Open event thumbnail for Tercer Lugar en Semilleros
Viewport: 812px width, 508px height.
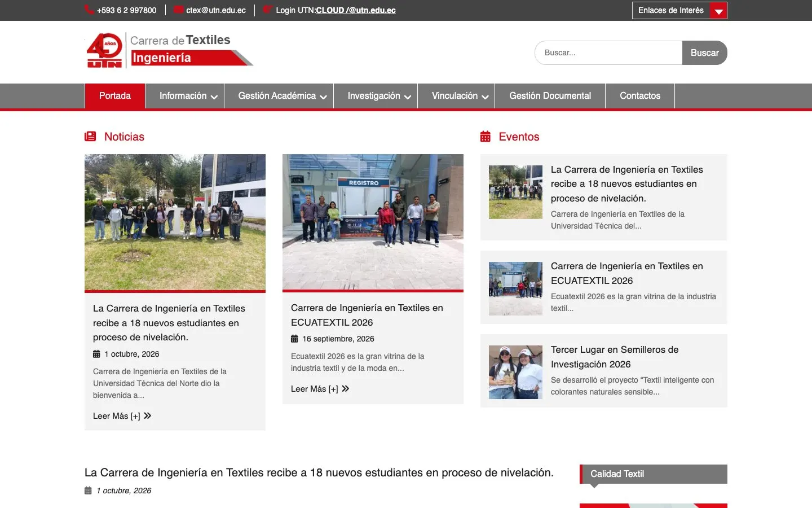[515, 372]
